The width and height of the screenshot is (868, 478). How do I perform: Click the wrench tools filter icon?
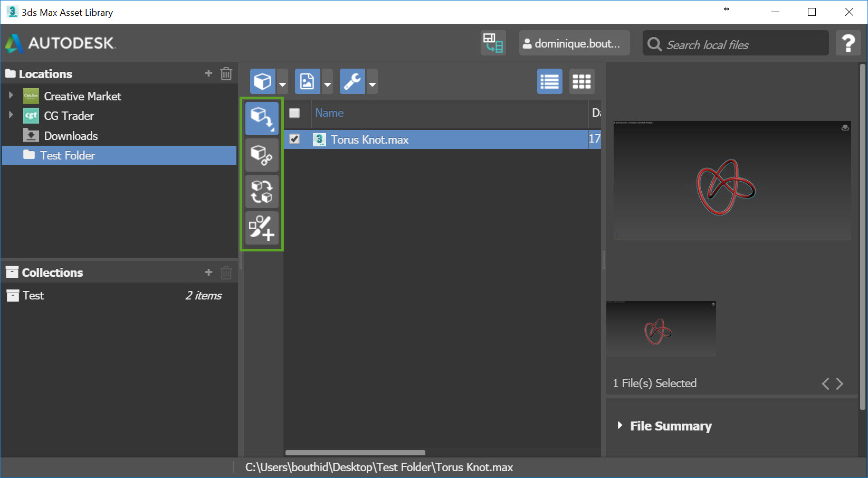click(x=352, y=81)
